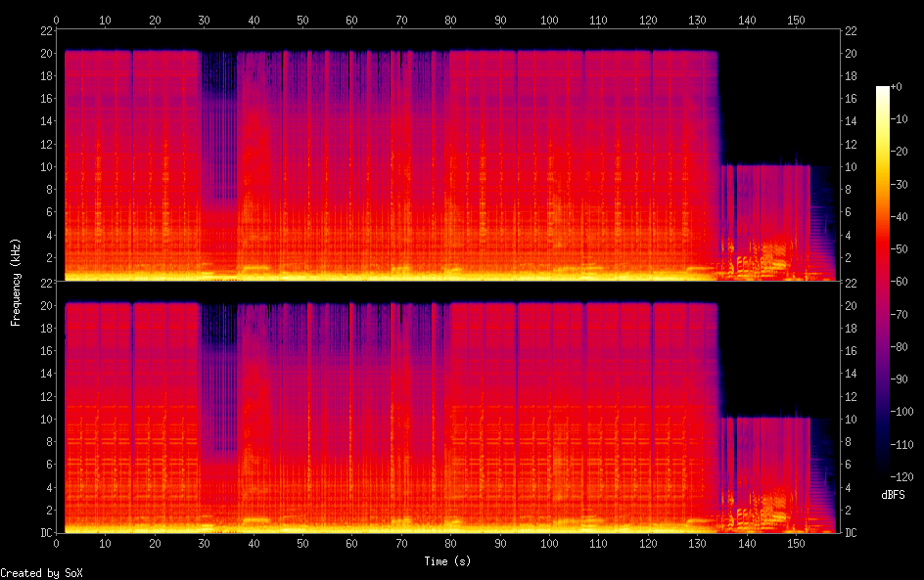
Task: Click the "dBFS" label under the color scale
Action: (893, 495)
